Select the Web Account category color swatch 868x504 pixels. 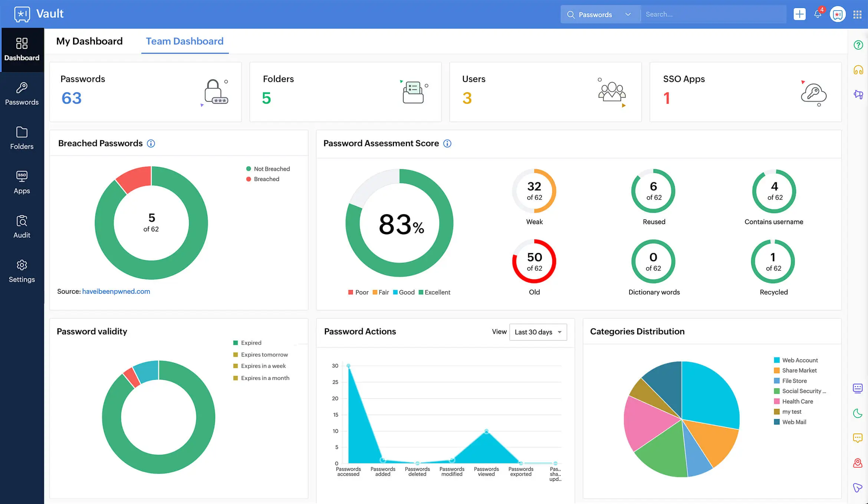(776, 360)
